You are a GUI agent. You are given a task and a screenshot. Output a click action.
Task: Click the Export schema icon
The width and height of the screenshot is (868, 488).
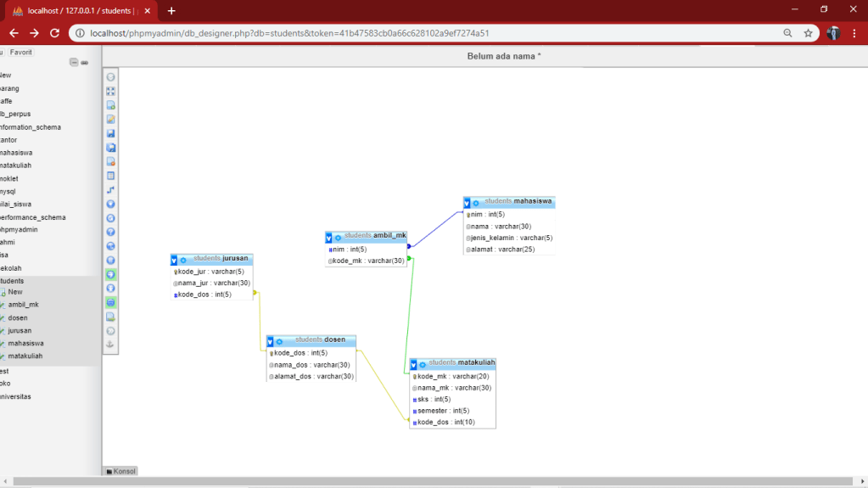[110, 317]
